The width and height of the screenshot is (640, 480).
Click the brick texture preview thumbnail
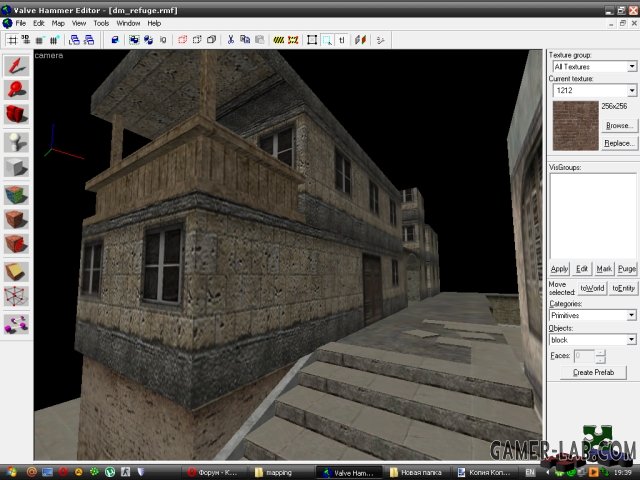pos(575,126)
